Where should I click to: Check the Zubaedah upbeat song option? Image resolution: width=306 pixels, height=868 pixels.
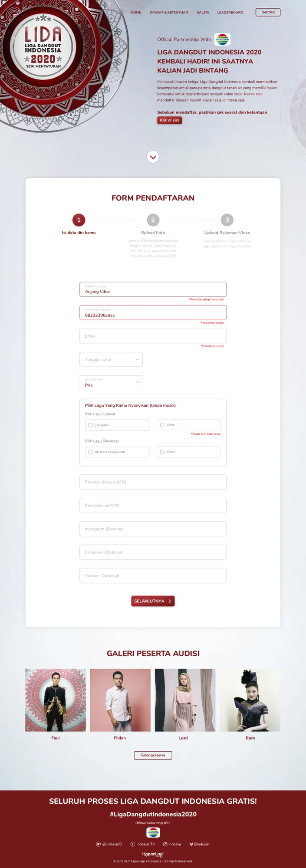click(x=90, y=425)
